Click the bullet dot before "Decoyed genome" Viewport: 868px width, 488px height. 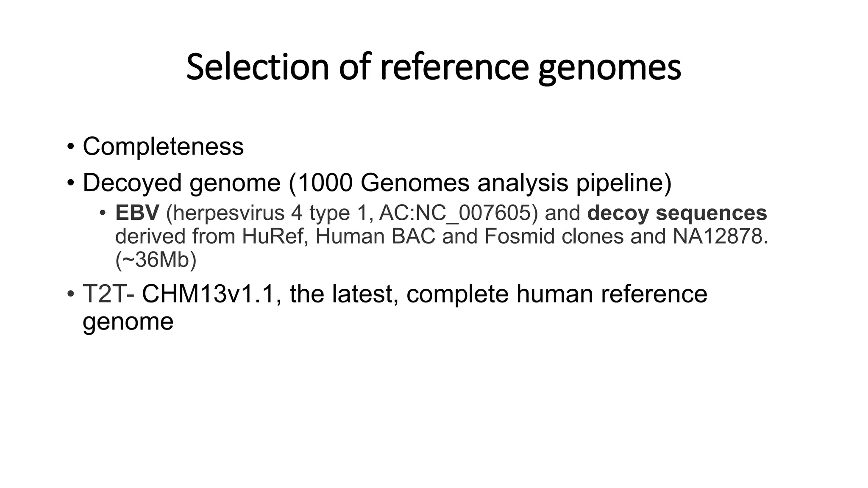coord(70,183)
